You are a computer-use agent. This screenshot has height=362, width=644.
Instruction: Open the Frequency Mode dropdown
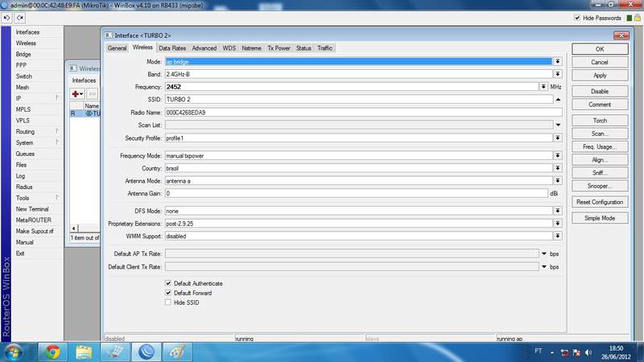(557, 155)
